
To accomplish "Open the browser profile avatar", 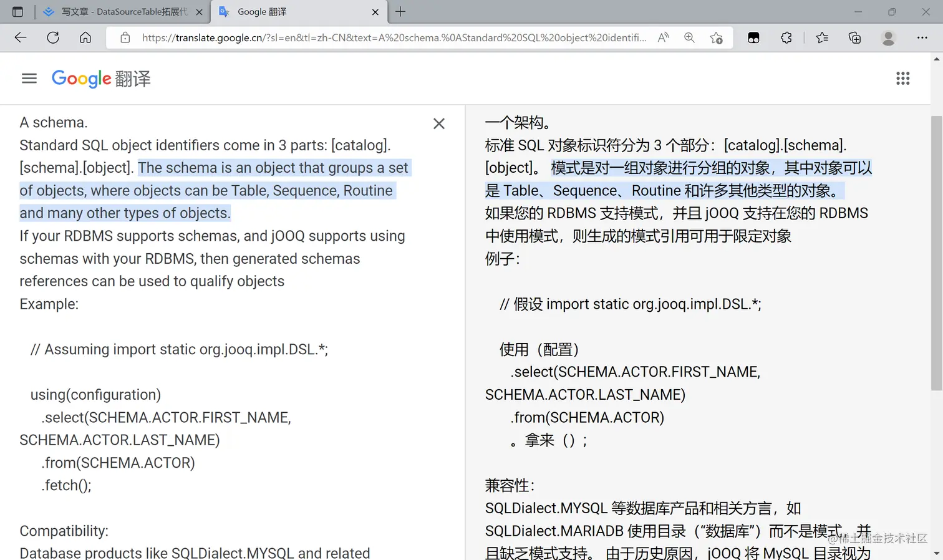I will [888, 37].
